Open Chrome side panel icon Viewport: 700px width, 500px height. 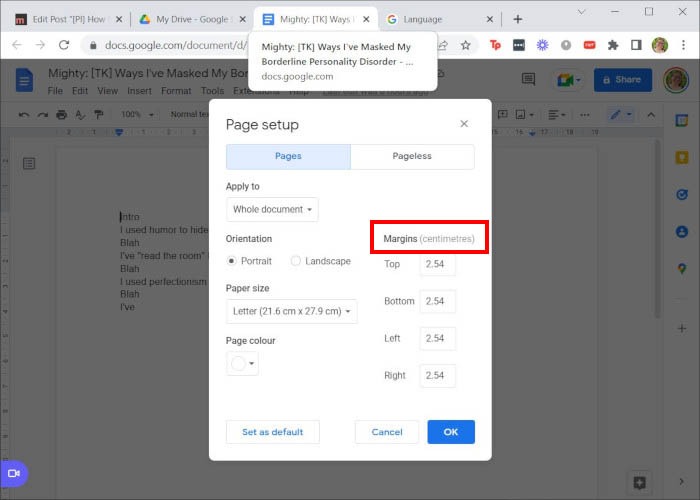(636, 45)
